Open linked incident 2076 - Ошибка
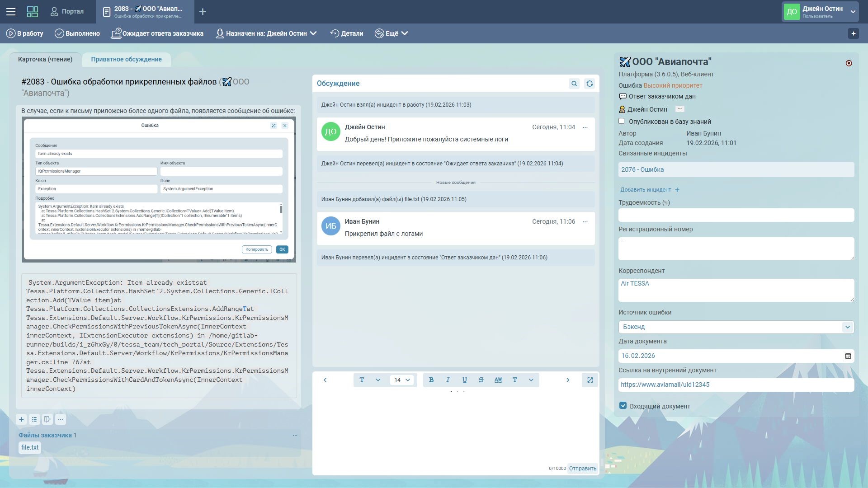The height and width of the screenshot is (488, 868). click(642, 169)
